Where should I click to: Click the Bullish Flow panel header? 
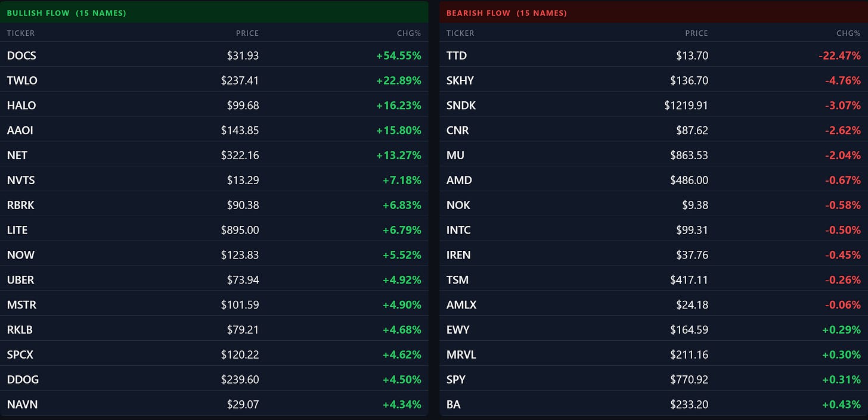214,13
